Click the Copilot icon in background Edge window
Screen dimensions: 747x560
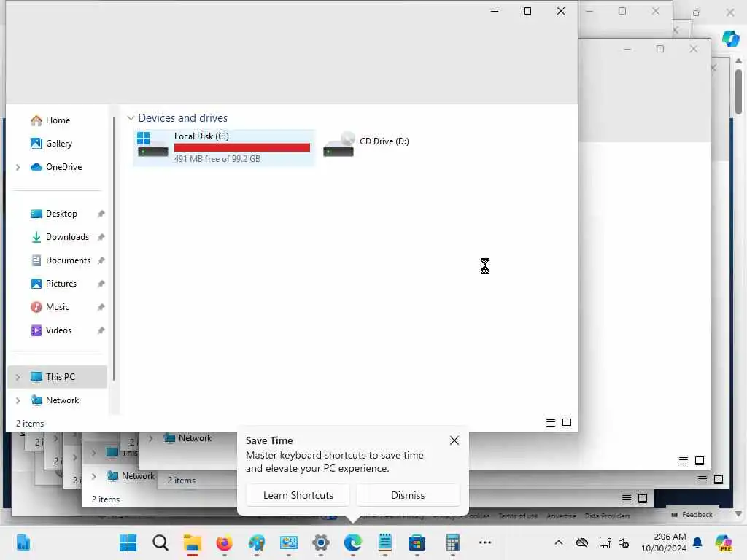tap(730, 38)
